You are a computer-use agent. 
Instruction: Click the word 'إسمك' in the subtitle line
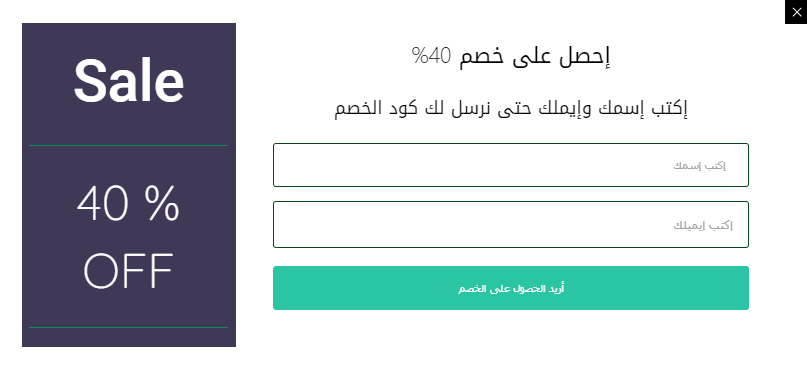coord(622,109)
